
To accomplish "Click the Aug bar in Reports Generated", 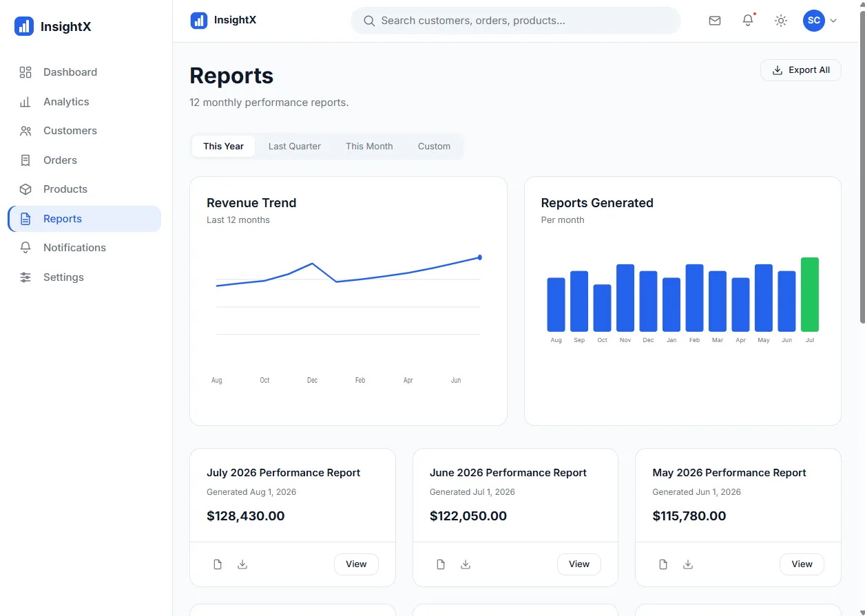I will point(556,305).
